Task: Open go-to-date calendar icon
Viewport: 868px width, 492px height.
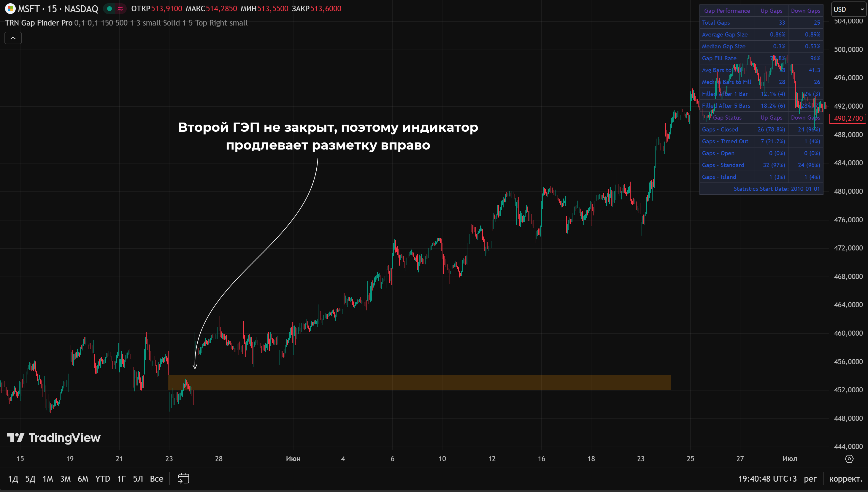Action: click(x=183, y=478)
